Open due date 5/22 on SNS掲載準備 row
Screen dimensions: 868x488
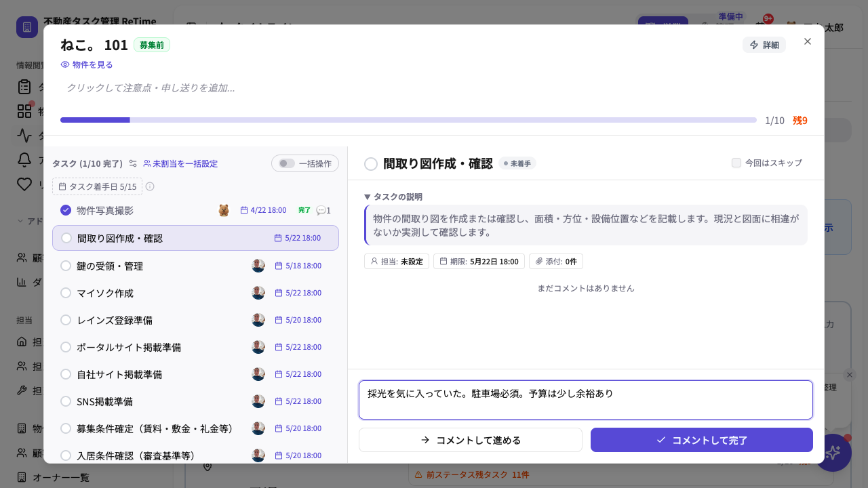point(298,401)
